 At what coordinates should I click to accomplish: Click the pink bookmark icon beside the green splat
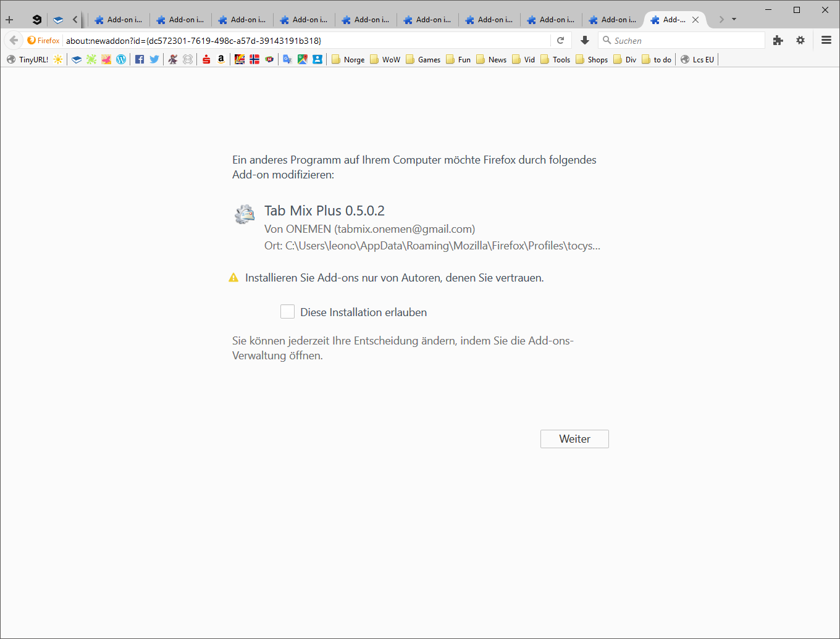point(106,60)
